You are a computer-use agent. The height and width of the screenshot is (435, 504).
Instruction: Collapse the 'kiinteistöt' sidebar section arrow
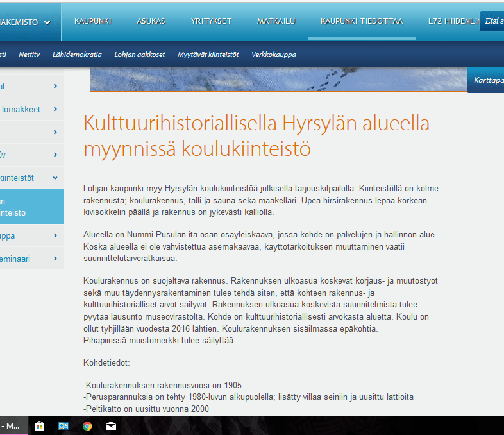56,178
